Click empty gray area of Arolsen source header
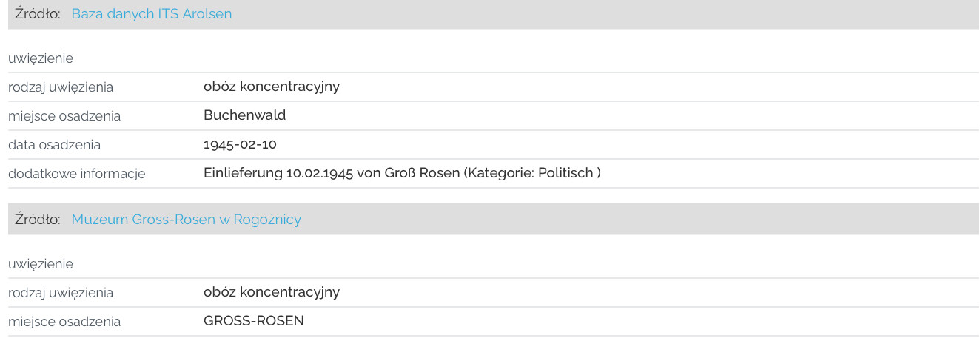The height and width of the screenshot is (355, 980). pos(605,14)
